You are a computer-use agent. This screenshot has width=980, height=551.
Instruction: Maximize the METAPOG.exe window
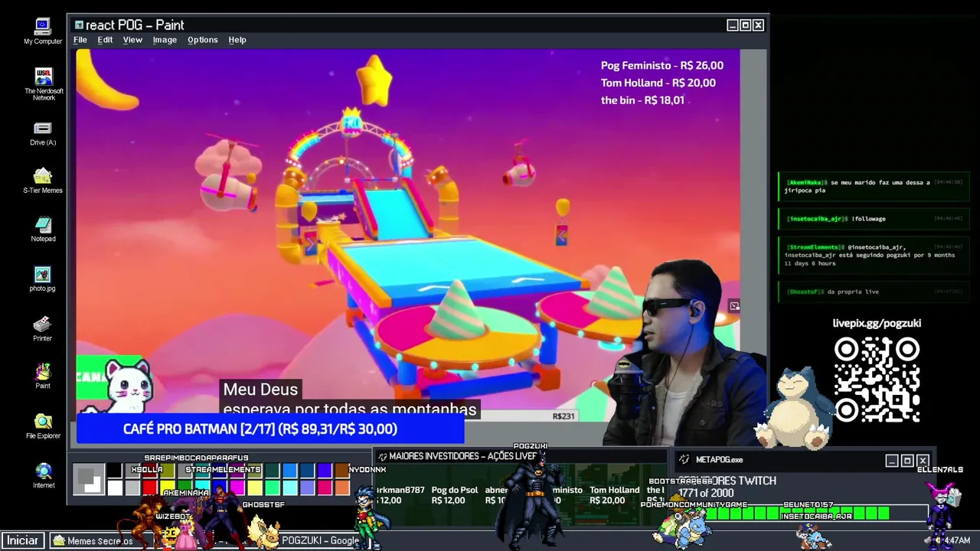pos(907,461)
